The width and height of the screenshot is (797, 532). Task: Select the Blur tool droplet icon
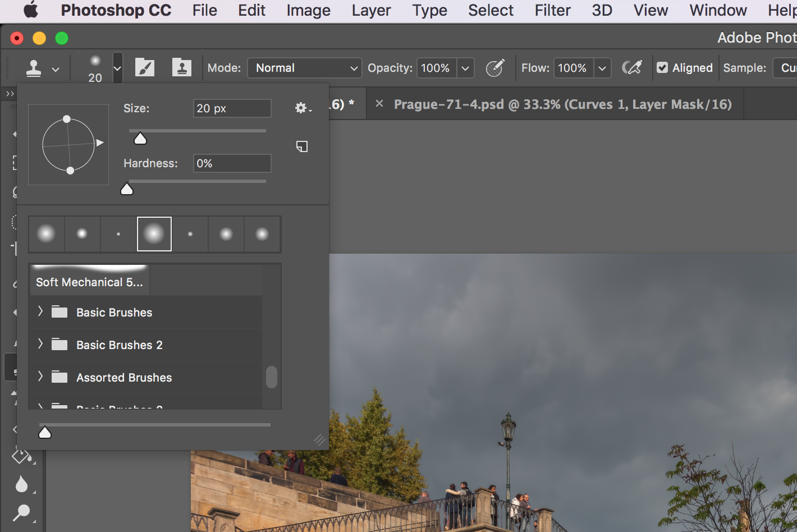21,484
